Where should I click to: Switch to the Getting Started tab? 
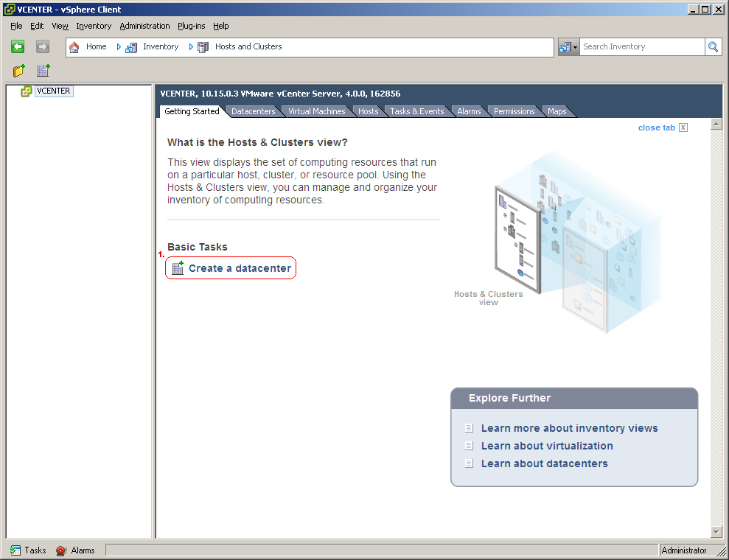click(192, 111)
